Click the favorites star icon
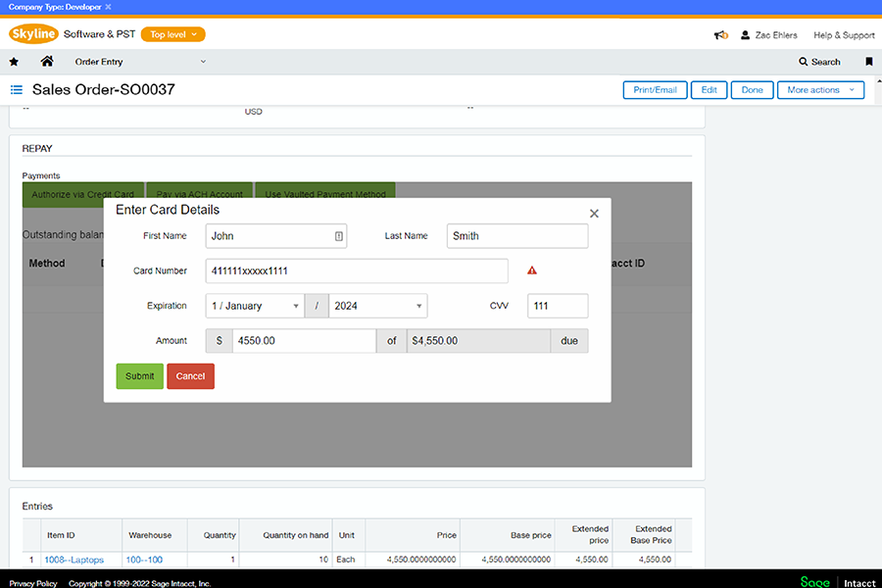882x588 pixels. (14, 62)
